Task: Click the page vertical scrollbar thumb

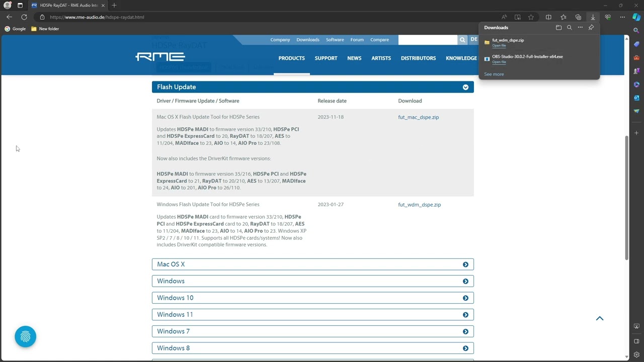Action: coord(626,198)
